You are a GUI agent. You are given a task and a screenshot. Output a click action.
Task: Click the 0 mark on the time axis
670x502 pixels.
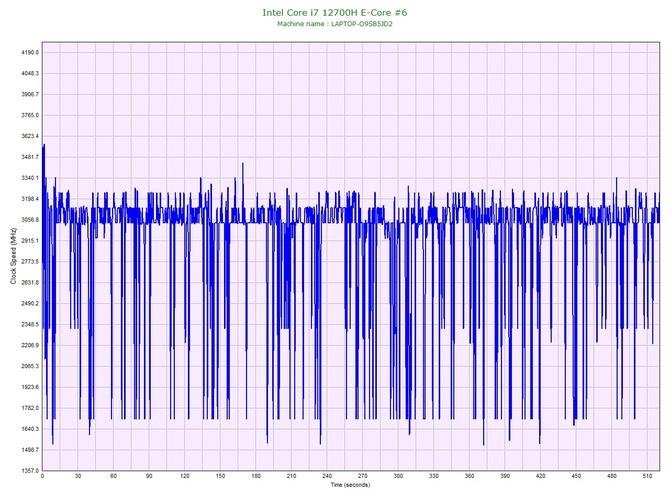pos(42,477)
